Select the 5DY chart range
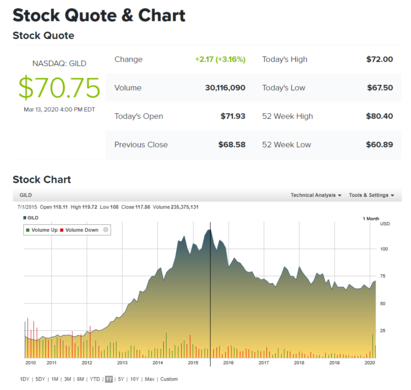The image size is (411, 390). pyautogui.click(x=40, y=379)
